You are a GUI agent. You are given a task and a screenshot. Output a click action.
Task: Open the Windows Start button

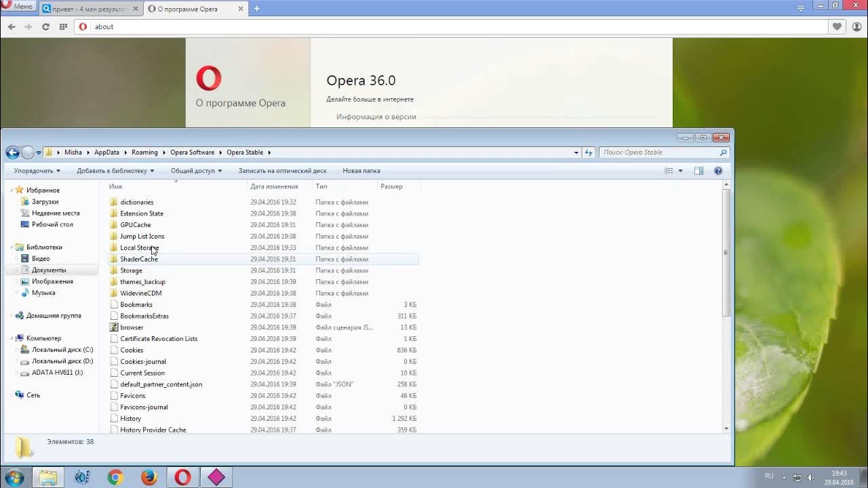(14, 477)
